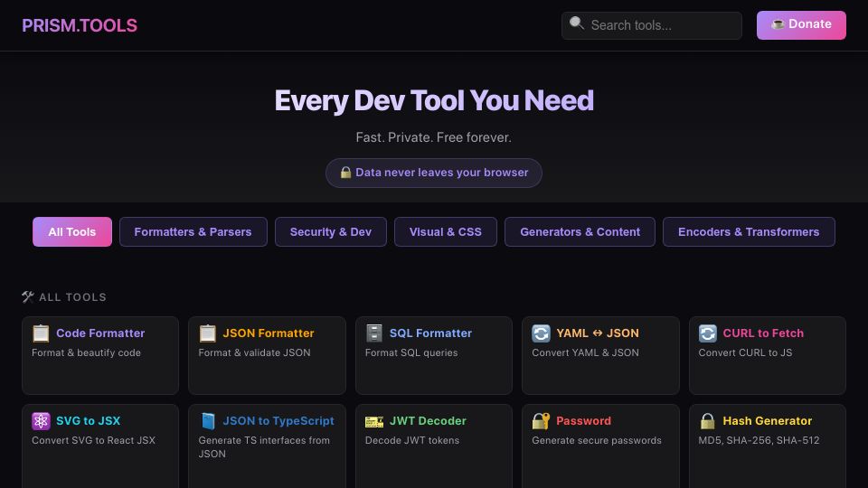This screenshot has height=488, width=868.
Task: Click the Code Formatter clipboard icon
Action: [x=41, y=333]
